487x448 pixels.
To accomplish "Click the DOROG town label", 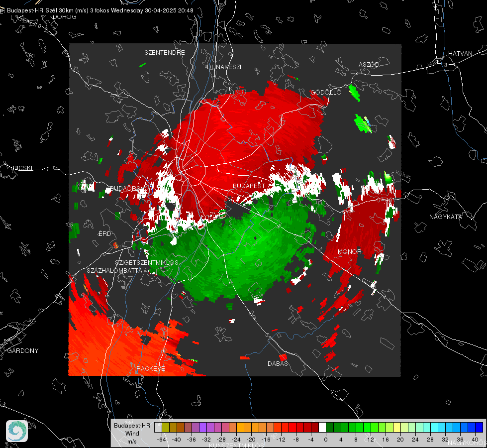I will (65, 17).
